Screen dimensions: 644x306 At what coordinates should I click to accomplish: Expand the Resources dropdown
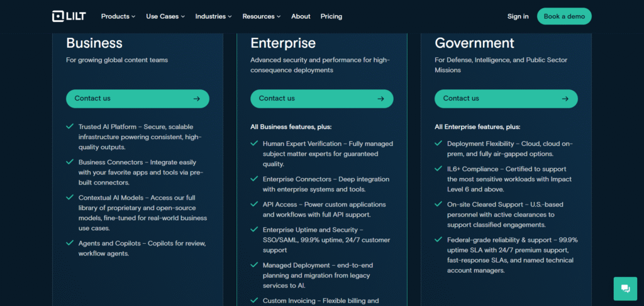click(262, 16)
